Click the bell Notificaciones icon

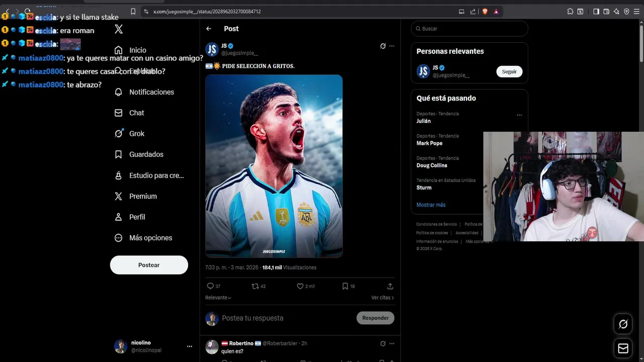pos(119,92)
